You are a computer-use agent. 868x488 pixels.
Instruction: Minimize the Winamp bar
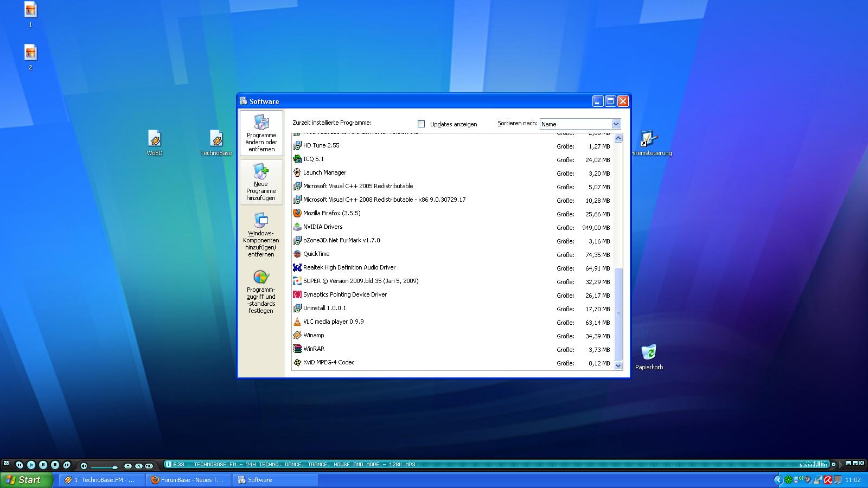click(x=848, y=464)
